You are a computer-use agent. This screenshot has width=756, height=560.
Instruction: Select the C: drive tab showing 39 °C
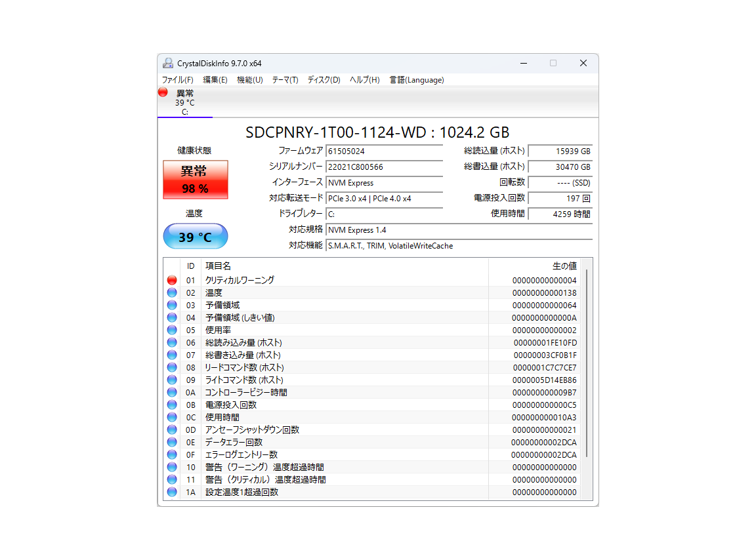(184, 103)
